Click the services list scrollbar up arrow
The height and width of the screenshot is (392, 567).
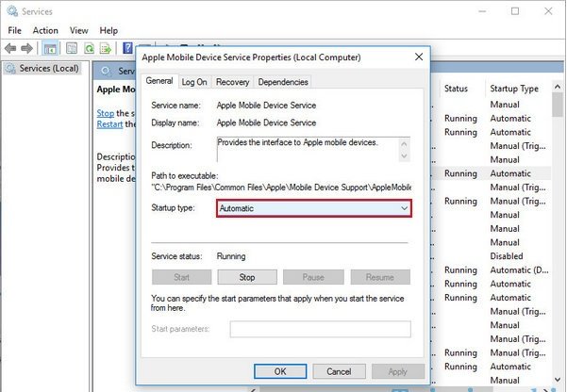point(558,87)
